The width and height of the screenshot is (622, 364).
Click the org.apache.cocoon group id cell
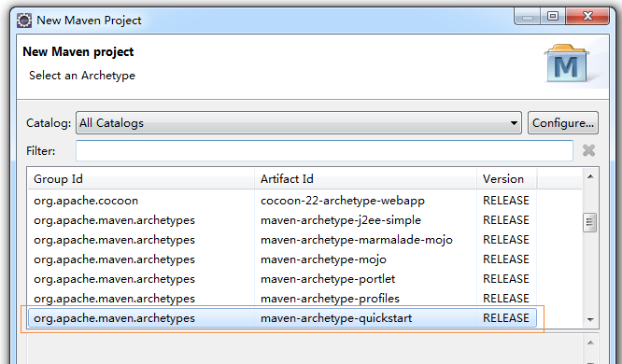[86, 201]
